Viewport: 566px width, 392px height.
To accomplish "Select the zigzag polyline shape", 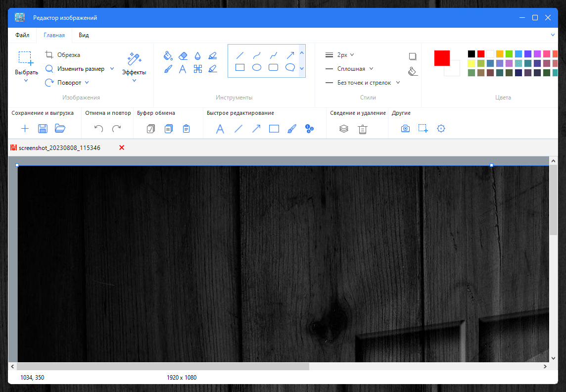I will click(x=274, y=55).
